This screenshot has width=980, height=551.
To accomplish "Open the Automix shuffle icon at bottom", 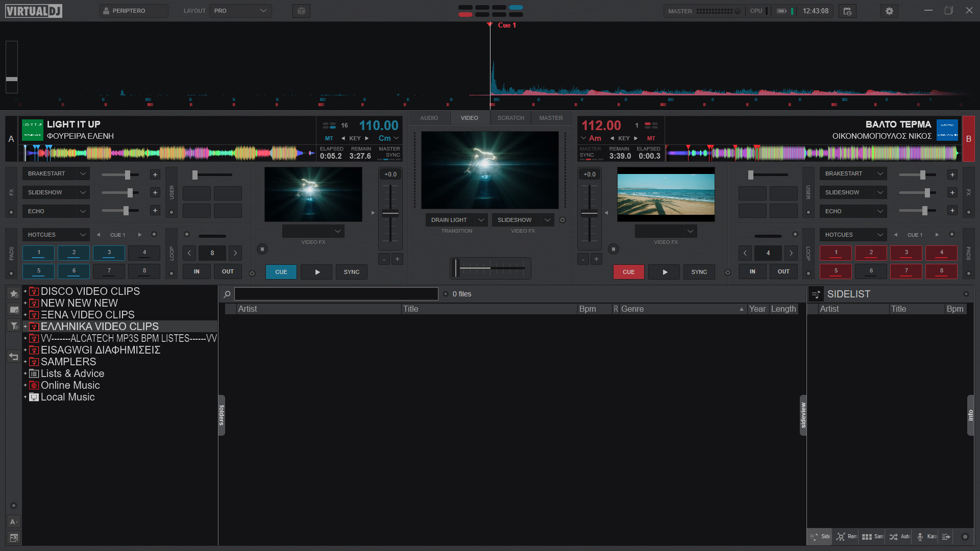I will tap(899, 537).
